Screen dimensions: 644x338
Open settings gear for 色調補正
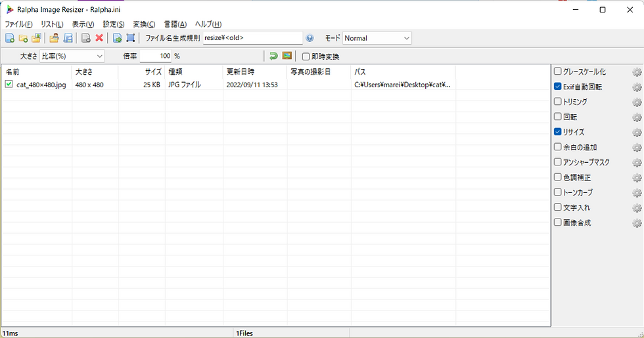tap(637, 178)
